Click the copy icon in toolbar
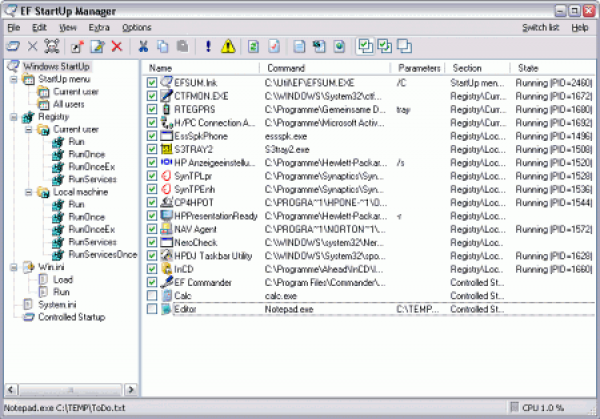The height and width of the screenshot is (419, 600). point(162,47)
